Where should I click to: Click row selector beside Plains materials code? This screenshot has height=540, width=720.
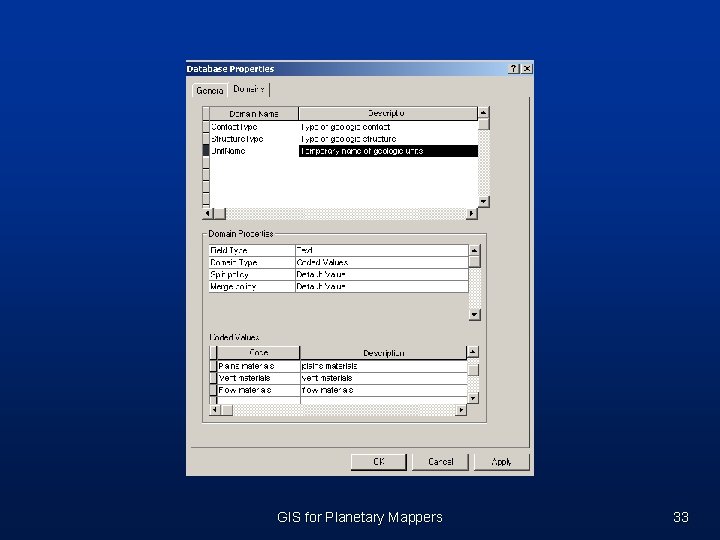(x=213, y=366)
